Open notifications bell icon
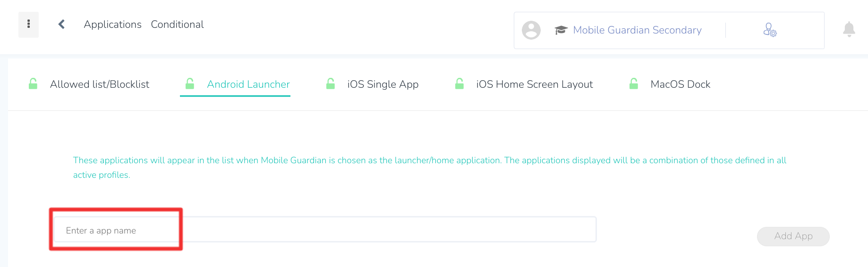The height and width of the screenshot is (267, 868). point(849,29)
